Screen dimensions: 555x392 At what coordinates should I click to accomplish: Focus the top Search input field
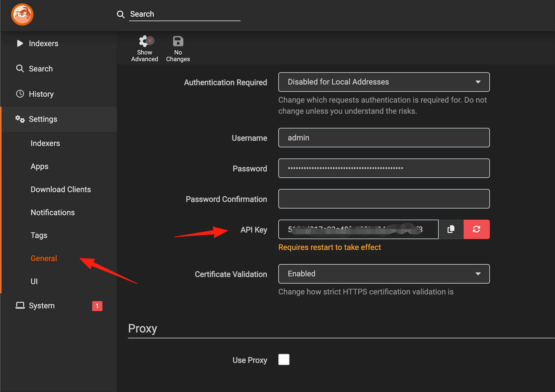[185, 14]
